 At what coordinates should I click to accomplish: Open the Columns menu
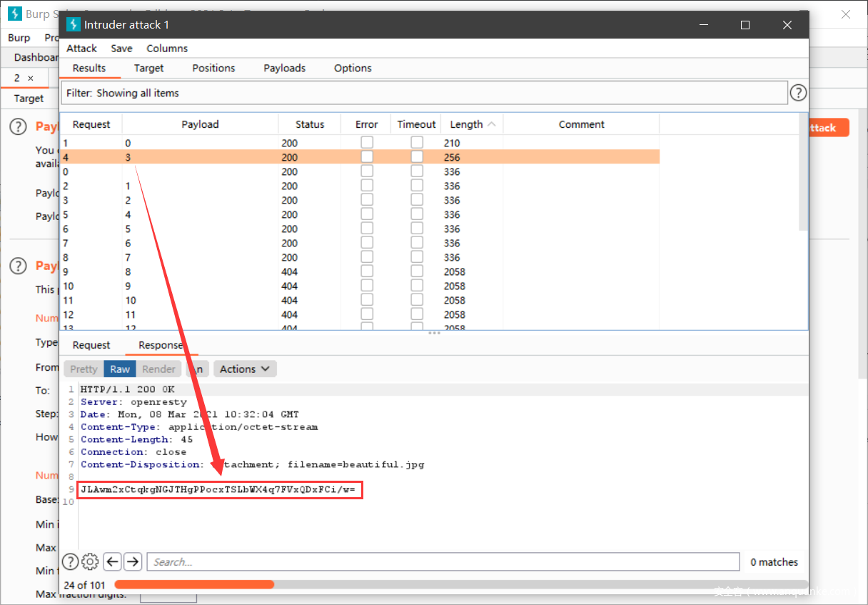pos(167,49)
